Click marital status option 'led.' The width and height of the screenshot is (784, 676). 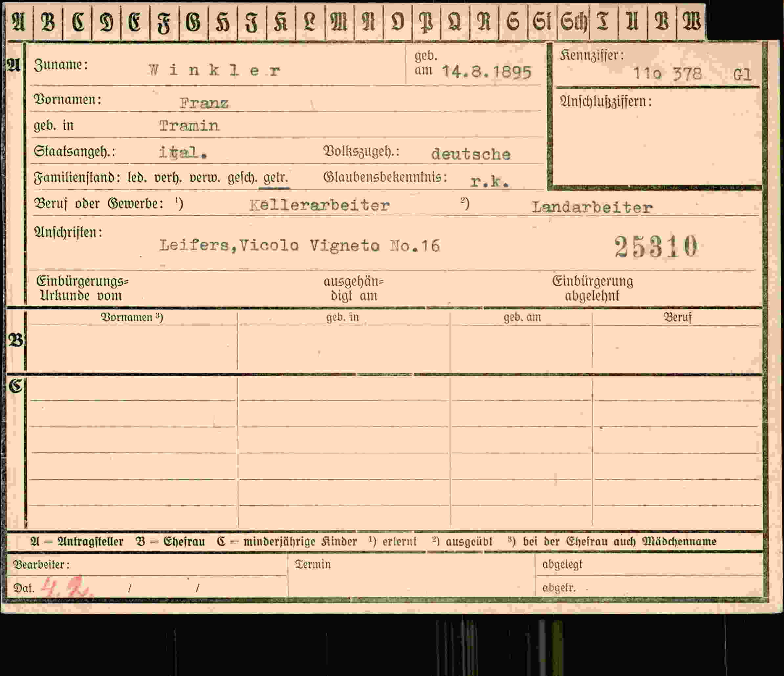tap(137, 177)
